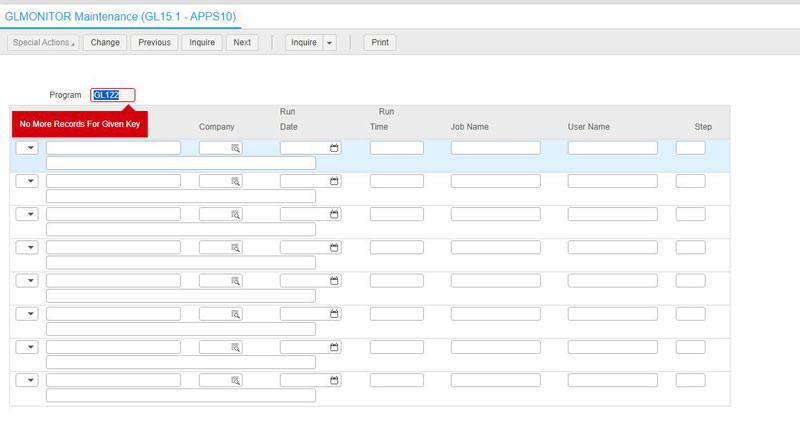Open Run Date calendar icon in fifth row
The width and height of the screenshot is (800, 440).
tap(334, 281)
